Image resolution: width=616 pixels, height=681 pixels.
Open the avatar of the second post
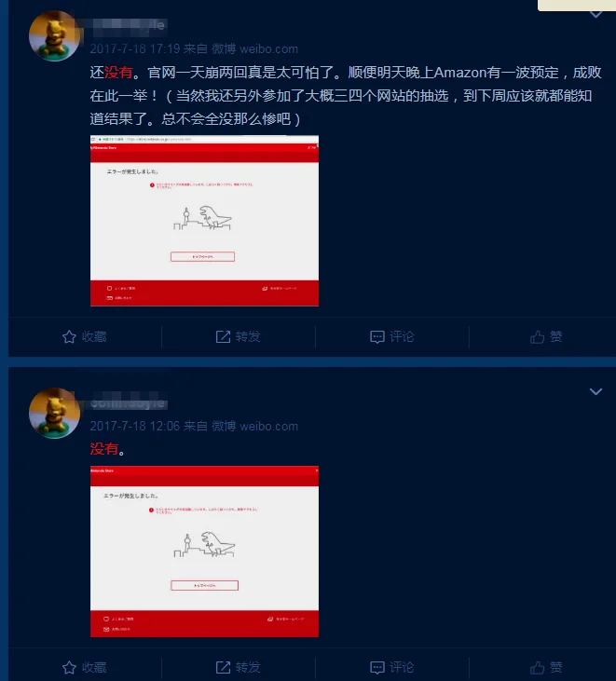point(54,413)
